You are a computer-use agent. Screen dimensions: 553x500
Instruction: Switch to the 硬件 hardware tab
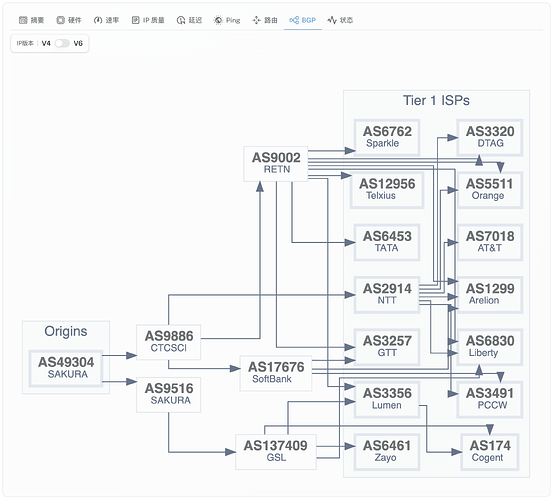click(x=69, y=20)
